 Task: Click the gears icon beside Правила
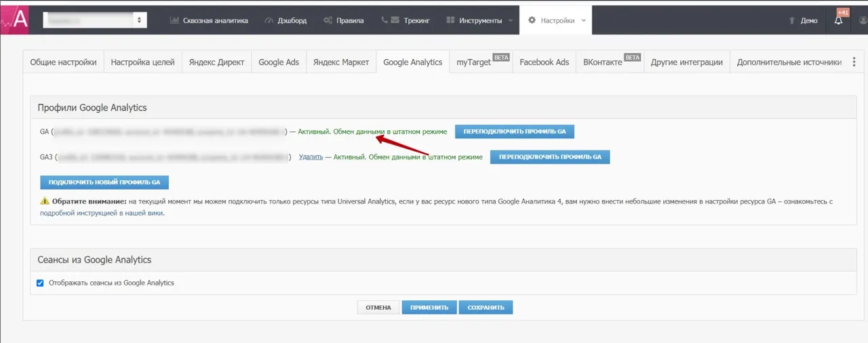(x=328, y=20)
